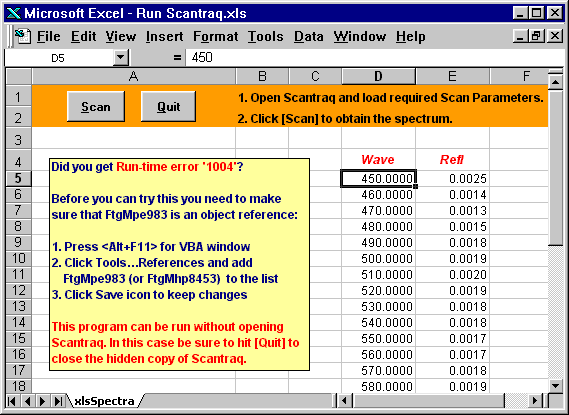Screen dimensions: 569x415
Task: Jump to last sheet tab arrow
Action: [x=58, y=401]
